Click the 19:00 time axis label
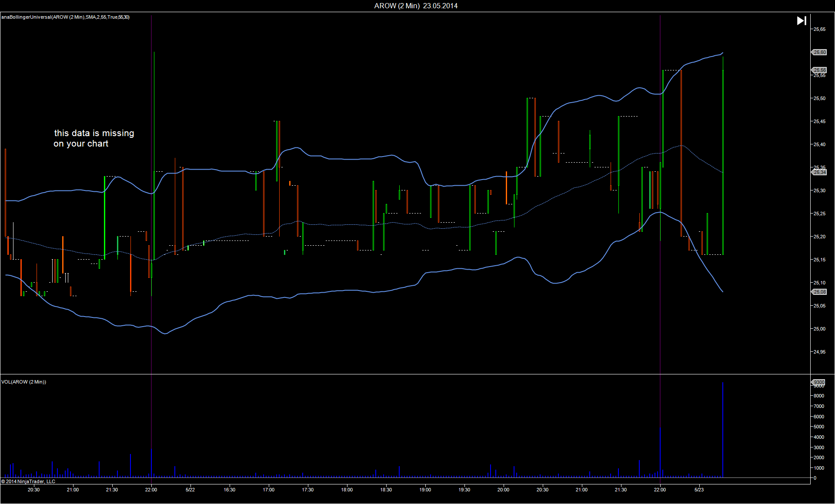 click(x=425, y=490)
